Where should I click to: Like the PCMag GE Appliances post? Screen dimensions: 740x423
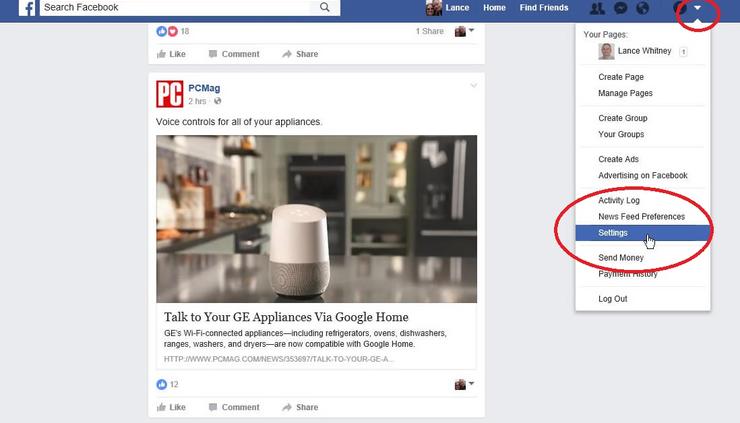pos(171,407)
